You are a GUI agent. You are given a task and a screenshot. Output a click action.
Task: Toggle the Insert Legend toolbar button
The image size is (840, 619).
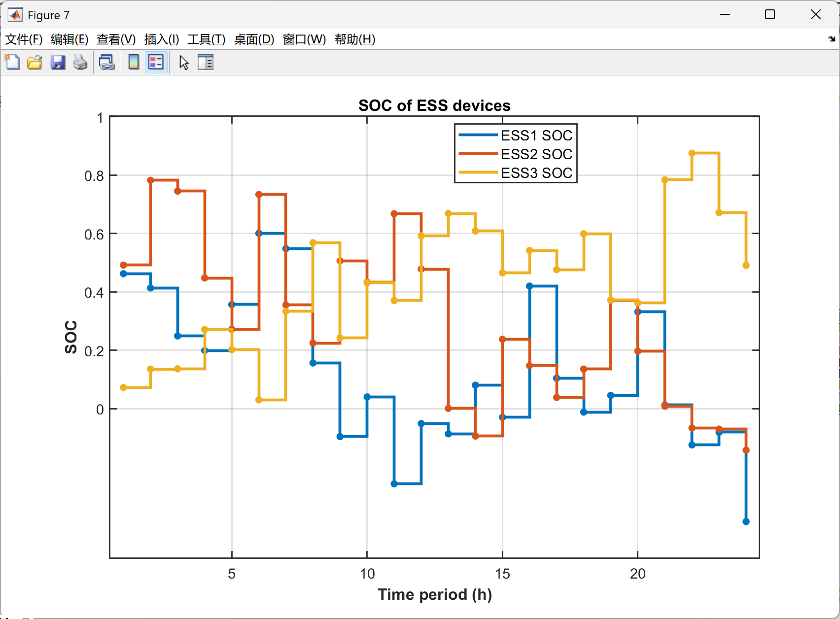tap(156, 63)
